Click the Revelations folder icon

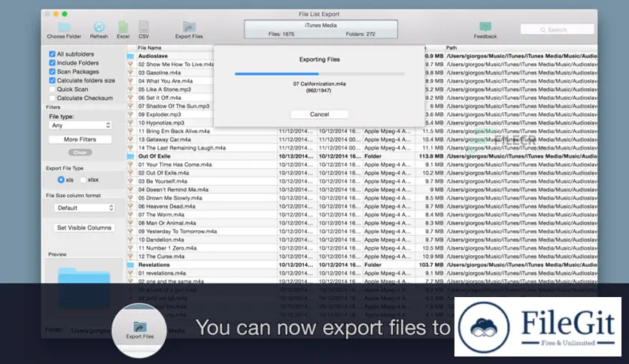131,265
